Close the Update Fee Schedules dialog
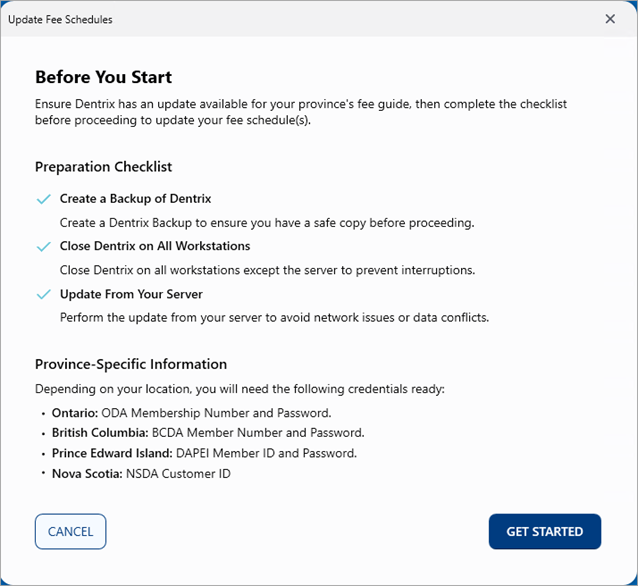 pyautogui.click(x=610, y=19)
